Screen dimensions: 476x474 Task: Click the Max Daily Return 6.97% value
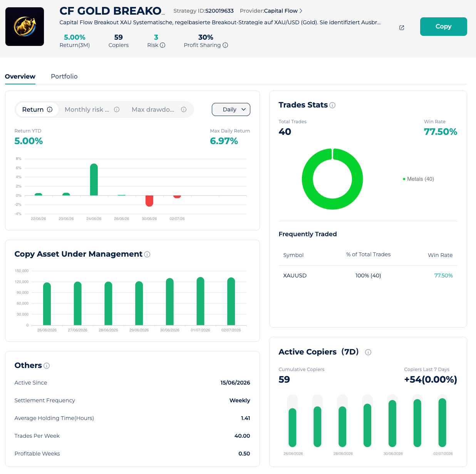point(224,141)
